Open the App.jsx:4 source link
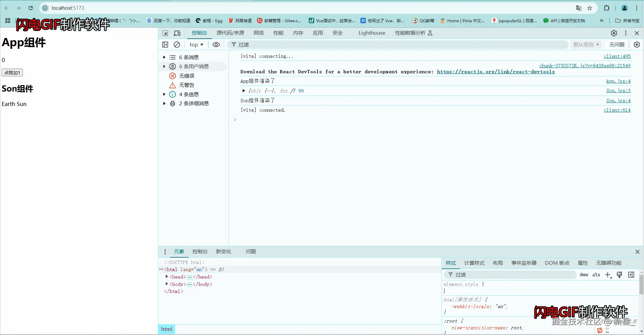This screenshot has width=644, height=335. pos(618,81)
